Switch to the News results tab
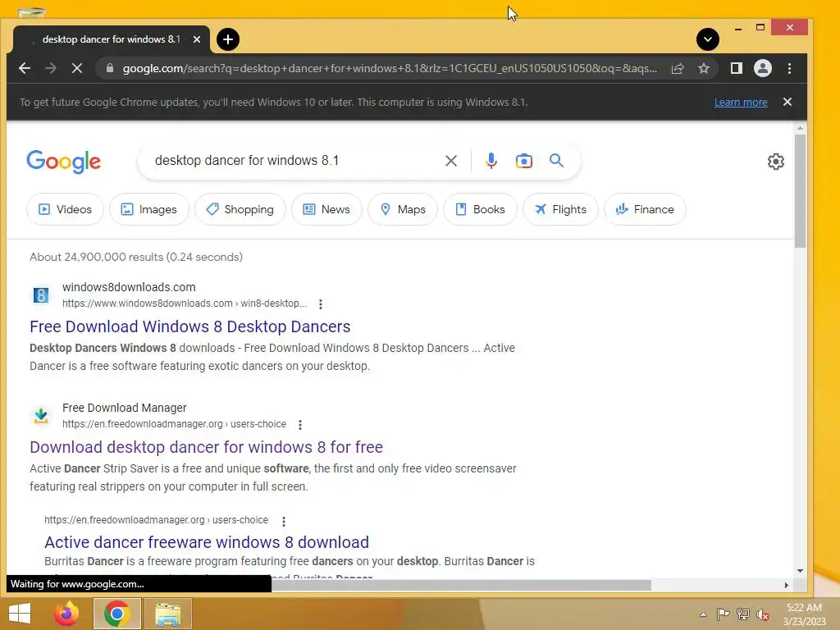This screenshot has height=630, width=840. pos(326,209)
